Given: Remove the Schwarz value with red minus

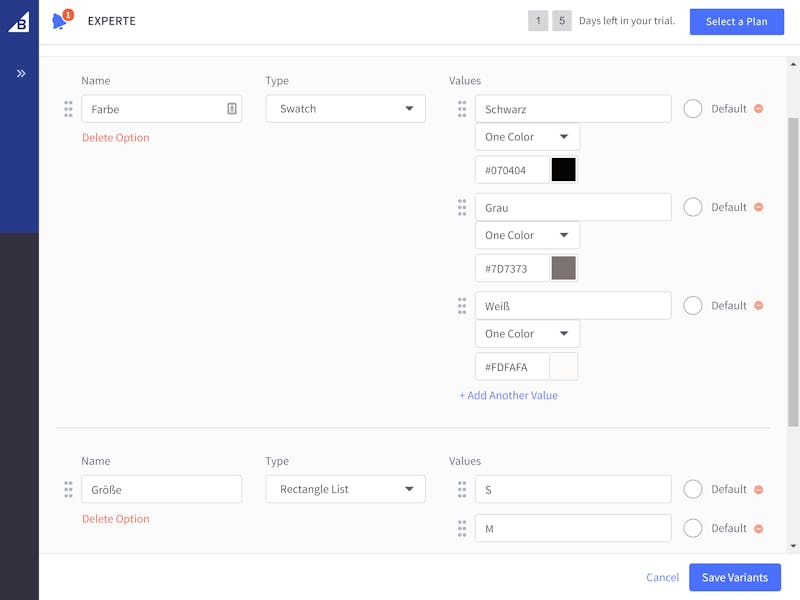Looking at the screenshot, I should coord(759,109).
